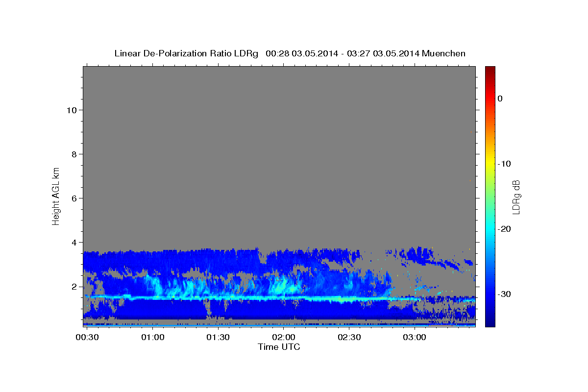Screen dimensions: 588x392
Task: Click the '00:30' time tick label
Action: click(87, 338)
